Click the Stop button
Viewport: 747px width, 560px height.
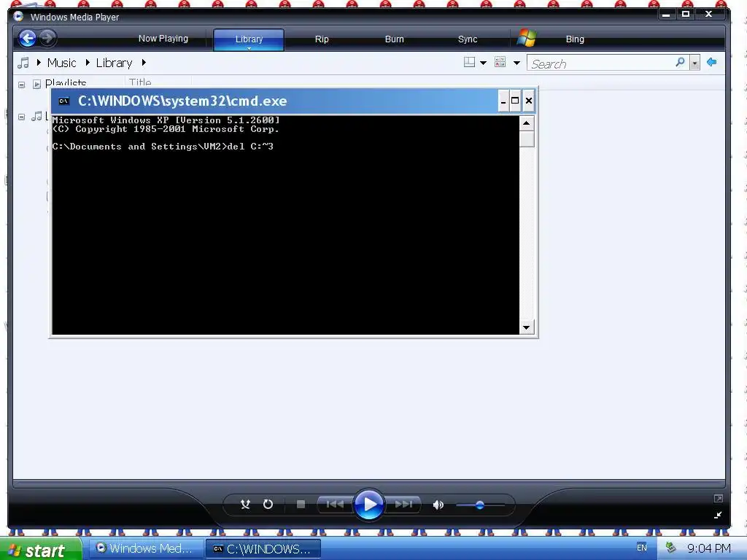301,504
